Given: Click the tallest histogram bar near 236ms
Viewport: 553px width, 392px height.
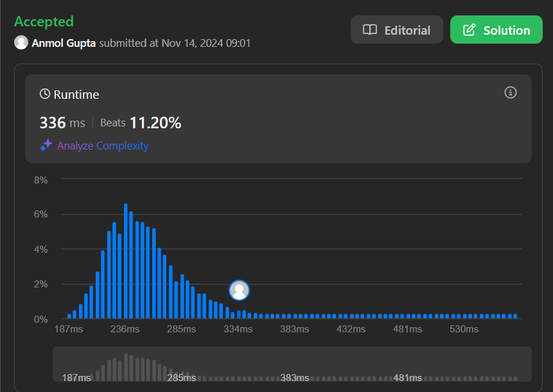Looking at the screenshot, I should tap(125, 261).
